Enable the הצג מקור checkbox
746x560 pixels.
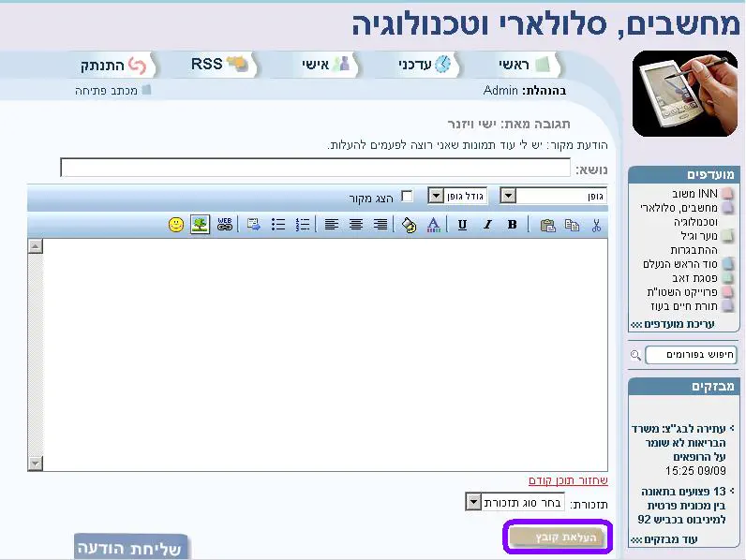[407, 197]
